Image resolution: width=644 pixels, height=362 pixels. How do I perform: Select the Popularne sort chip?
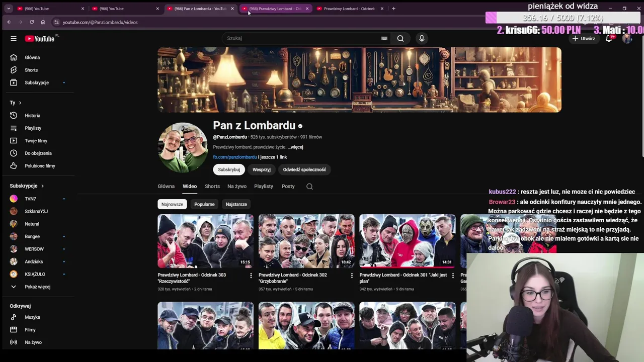pos(204,204)
